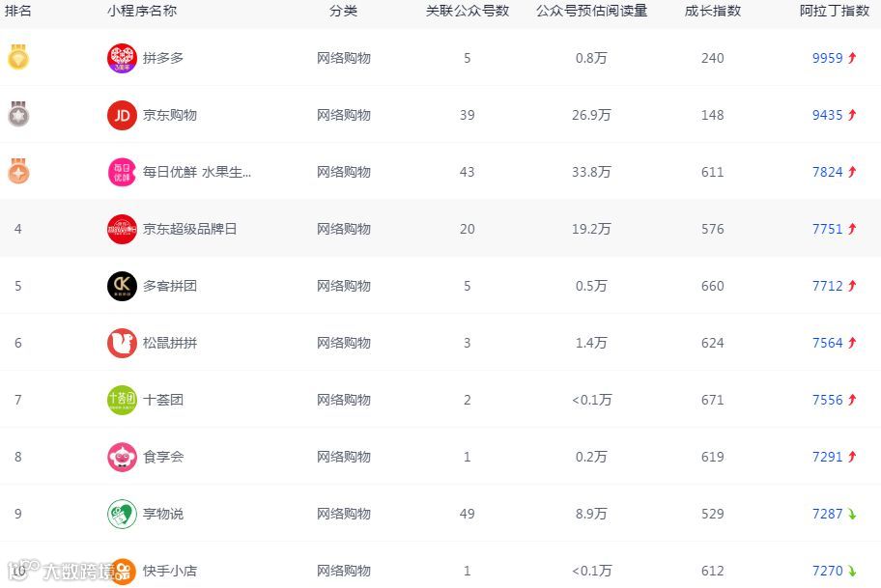The image size is (881, 588).
Task: Click the 每日优鲜 pink logo icon
Action: tap(122, 172)
